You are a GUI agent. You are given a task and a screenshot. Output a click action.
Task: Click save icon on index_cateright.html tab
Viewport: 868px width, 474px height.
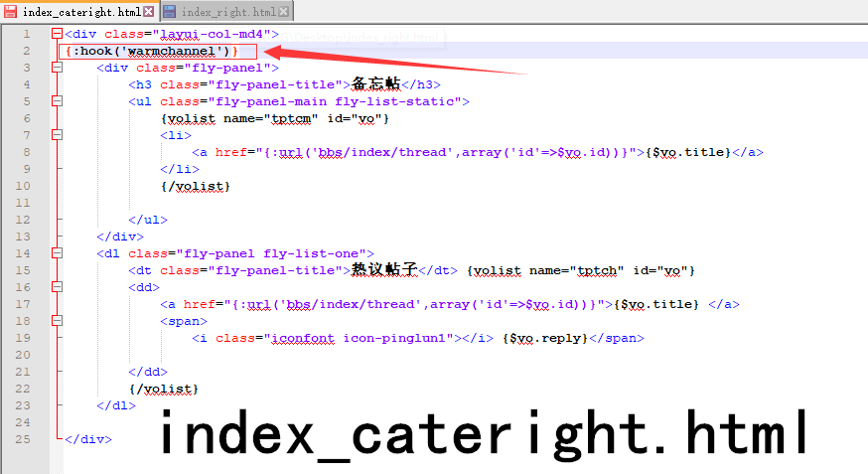pos(11,12)
